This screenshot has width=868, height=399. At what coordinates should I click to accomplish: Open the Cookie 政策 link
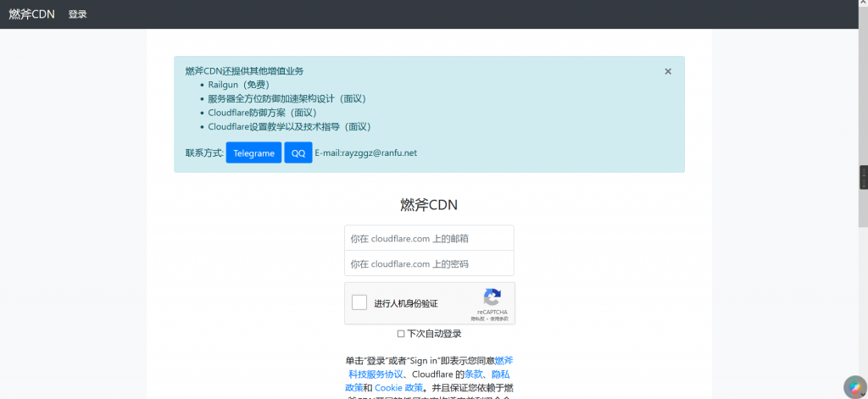(398, 387)
